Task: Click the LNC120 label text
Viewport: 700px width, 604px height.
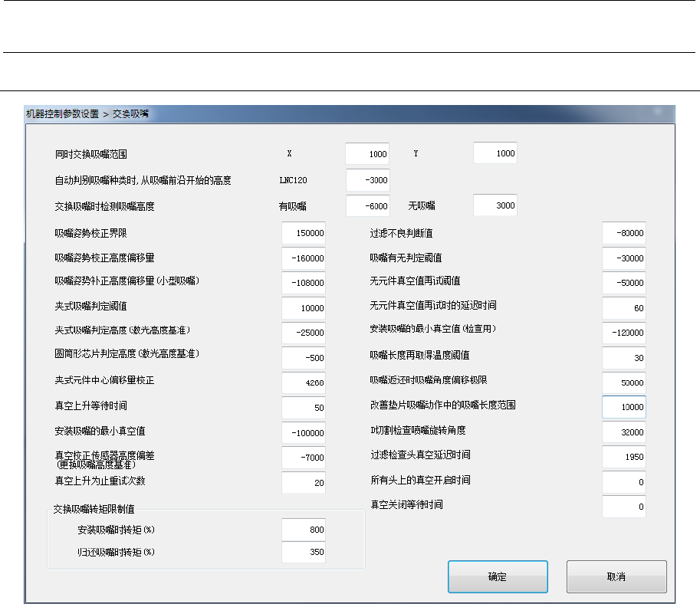Action: point(294,180)
